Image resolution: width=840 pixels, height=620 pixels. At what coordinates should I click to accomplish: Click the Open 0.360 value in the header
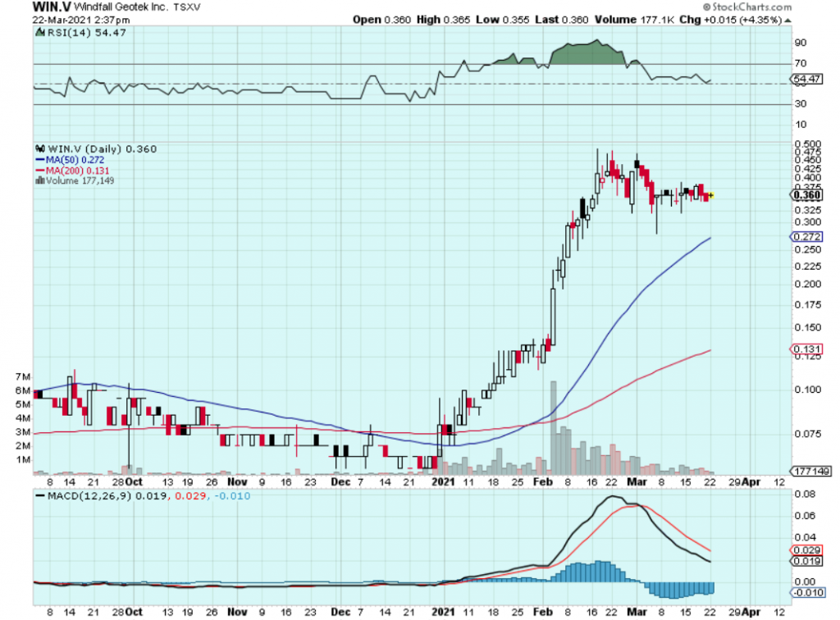click(x=381, y=20)
